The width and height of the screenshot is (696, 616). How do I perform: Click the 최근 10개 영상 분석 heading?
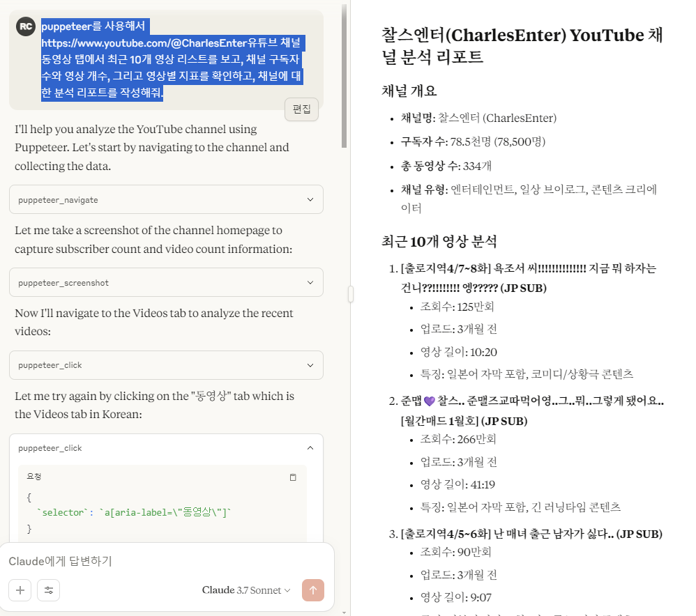point(439,242)
